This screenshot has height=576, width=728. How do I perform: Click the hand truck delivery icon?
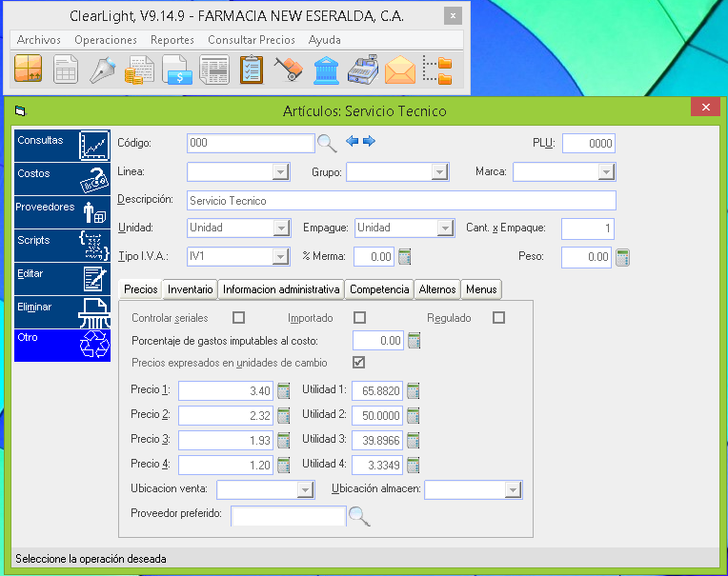pyautogui.click(x=289, y=70)
